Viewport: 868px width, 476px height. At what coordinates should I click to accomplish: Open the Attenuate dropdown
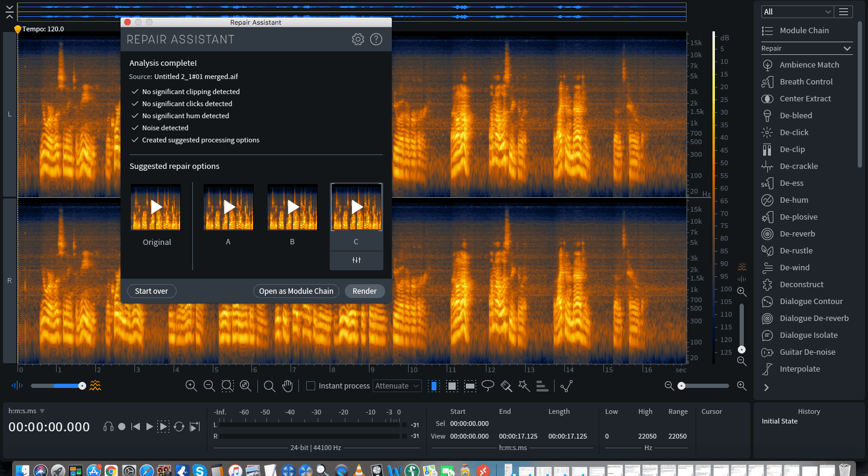397,386
